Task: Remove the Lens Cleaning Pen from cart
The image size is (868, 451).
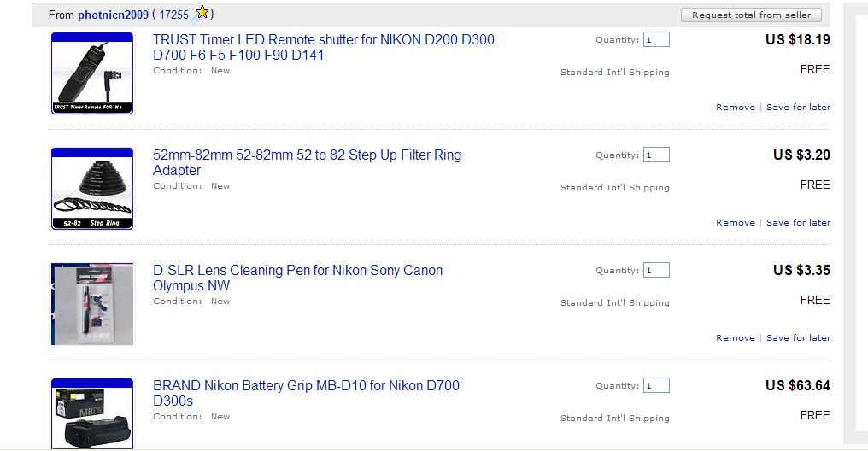Action: point(735,337)
